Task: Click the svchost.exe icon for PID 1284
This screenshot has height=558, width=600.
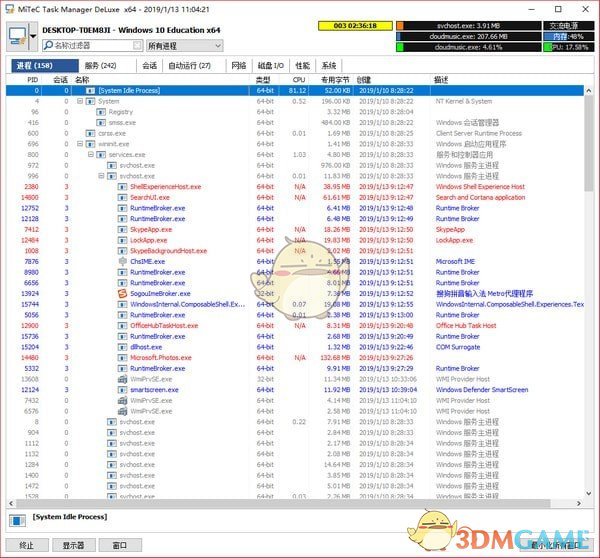Action: coord(112,465)
